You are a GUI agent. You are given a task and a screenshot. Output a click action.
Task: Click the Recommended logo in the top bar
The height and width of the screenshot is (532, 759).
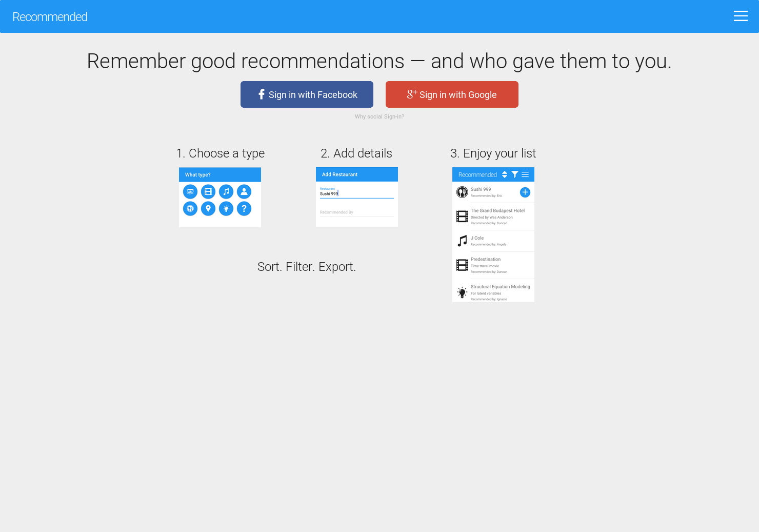pyautogui.click(x=50, y=16)
